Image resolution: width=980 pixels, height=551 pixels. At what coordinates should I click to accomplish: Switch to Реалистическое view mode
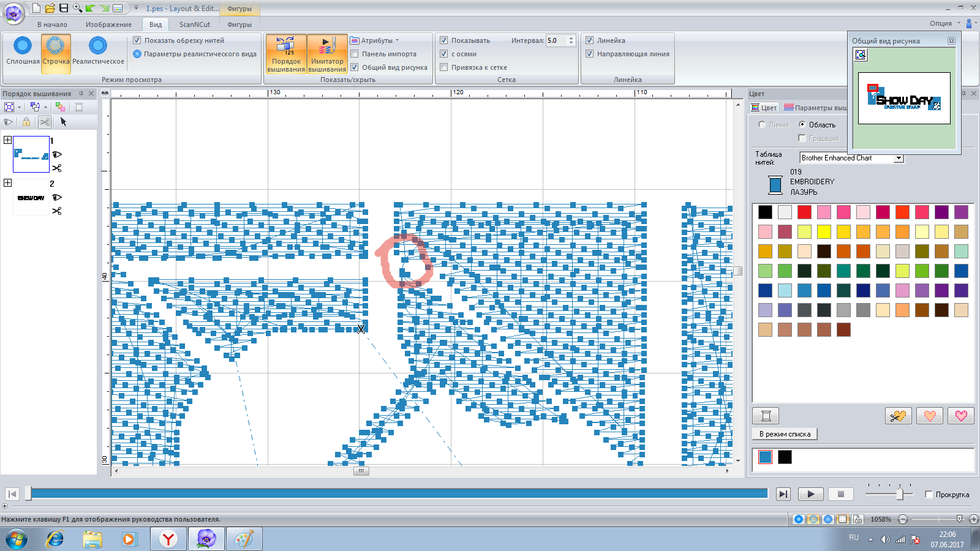[x=98, y=51]
